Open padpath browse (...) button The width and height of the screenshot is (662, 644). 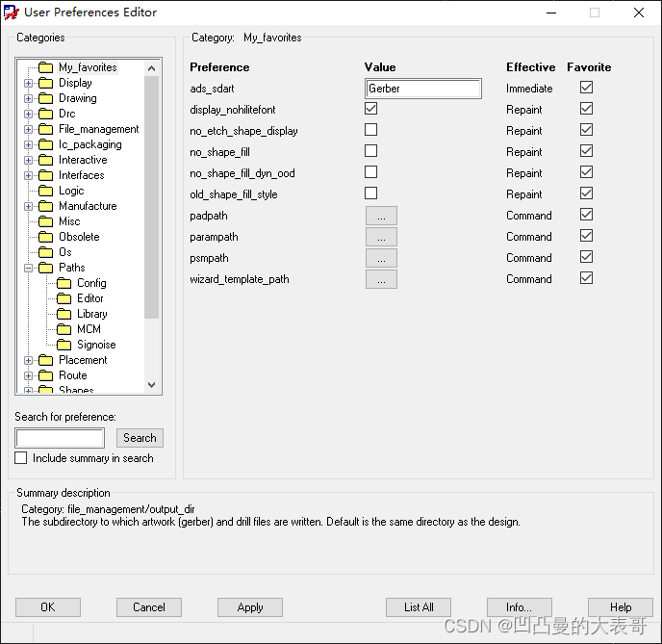[x=381, y=216]
